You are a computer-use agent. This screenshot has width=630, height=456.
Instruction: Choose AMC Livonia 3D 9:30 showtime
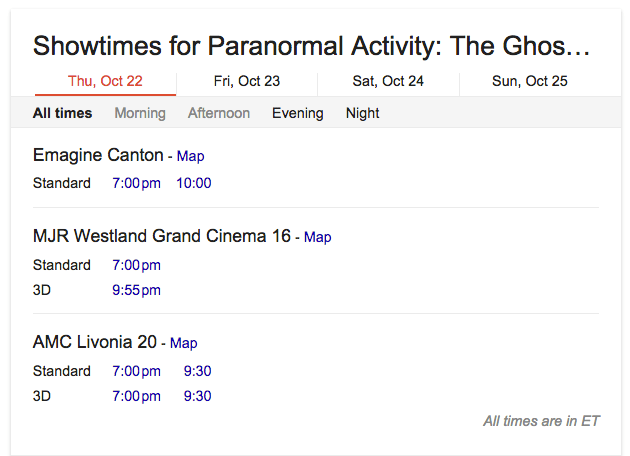[x=197, y=396]
